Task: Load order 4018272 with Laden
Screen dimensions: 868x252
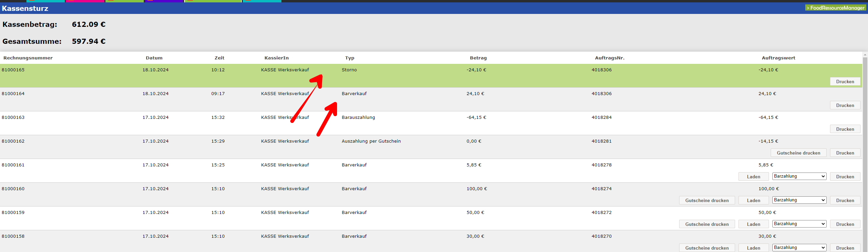Action: pos(753,224)
